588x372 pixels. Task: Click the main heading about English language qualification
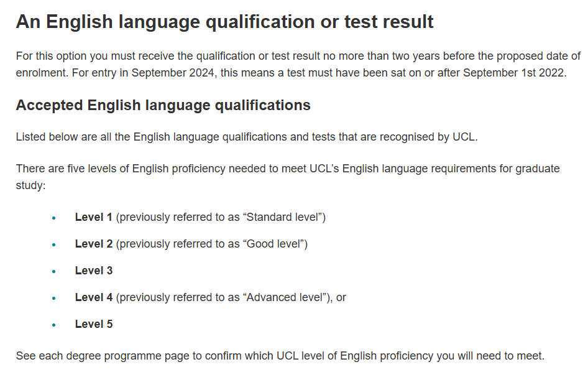(224, 22)
